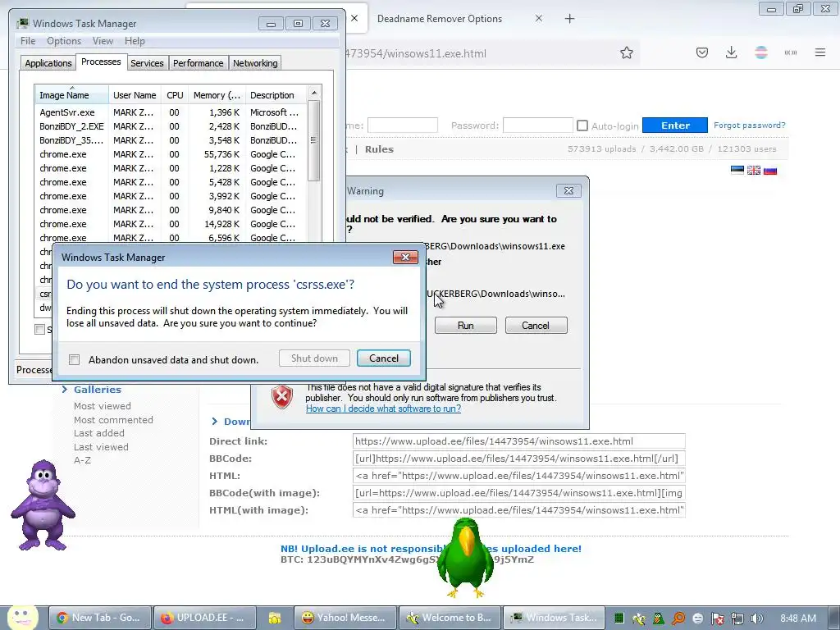
Task: Open a new Firefox tab with plus icon
Action: point(569,19)
